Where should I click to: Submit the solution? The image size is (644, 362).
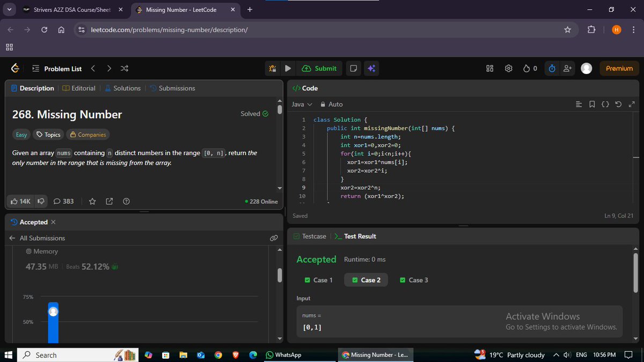pos(320,68)
